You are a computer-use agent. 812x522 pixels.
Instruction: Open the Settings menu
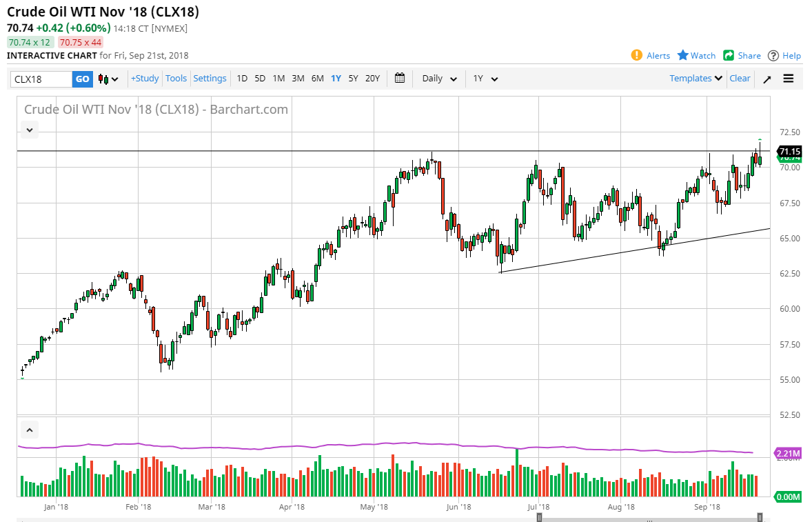pos(210,79)
